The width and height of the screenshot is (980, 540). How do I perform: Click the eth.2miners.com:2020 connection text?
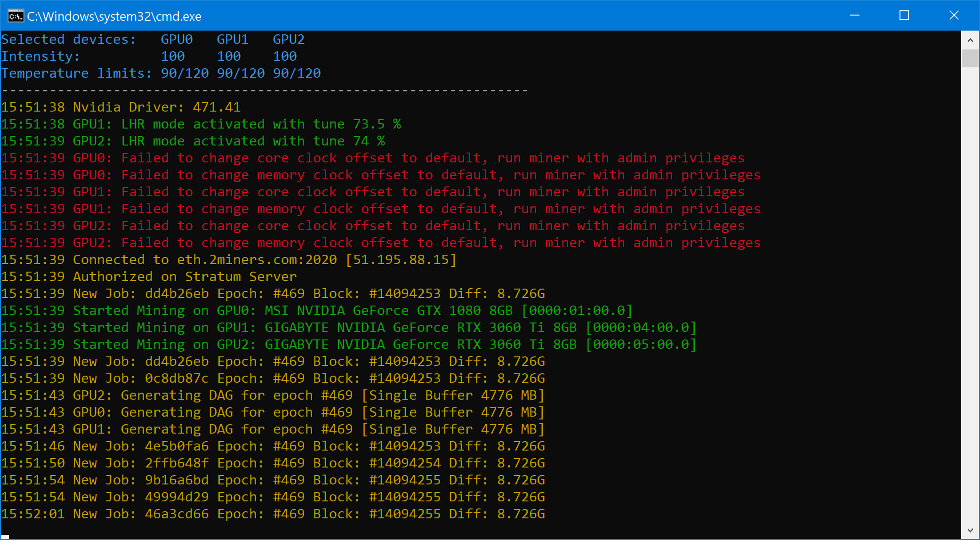[x=257, y=260]
